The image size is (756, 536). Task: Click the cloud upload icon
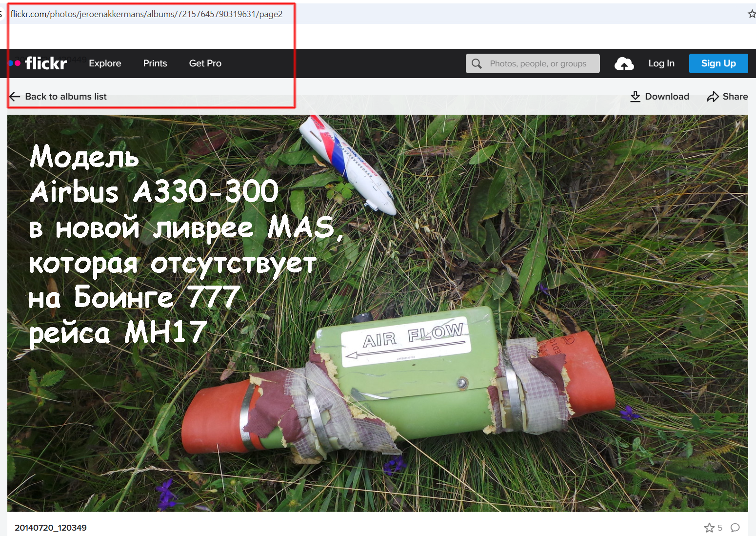pos(624,63)
